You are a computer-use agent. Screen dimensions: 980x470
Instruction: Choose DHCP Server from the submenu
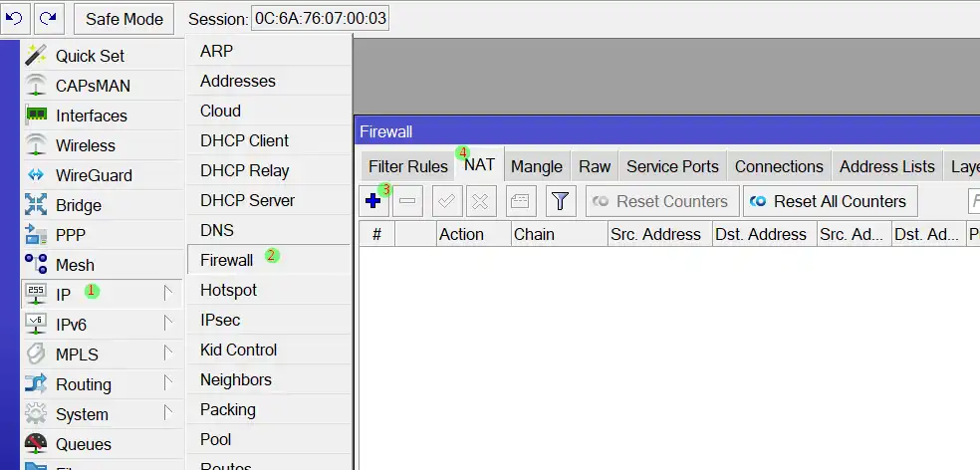pos(247,200)
